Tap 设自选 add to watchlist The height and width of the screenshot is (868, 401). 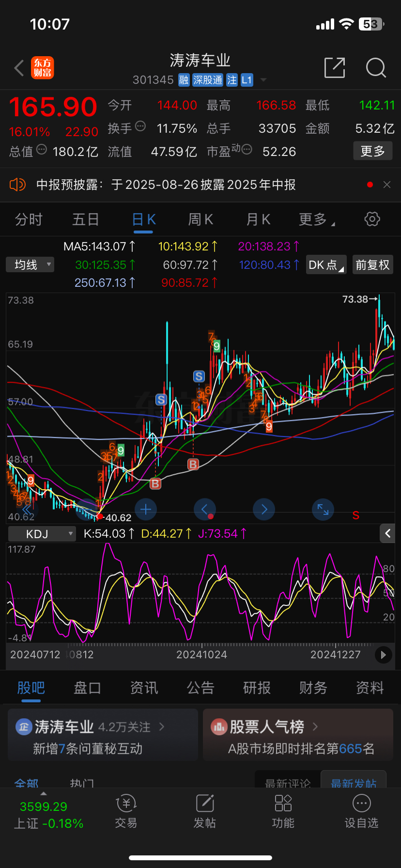pyautogui.click(x=362, y=811)
